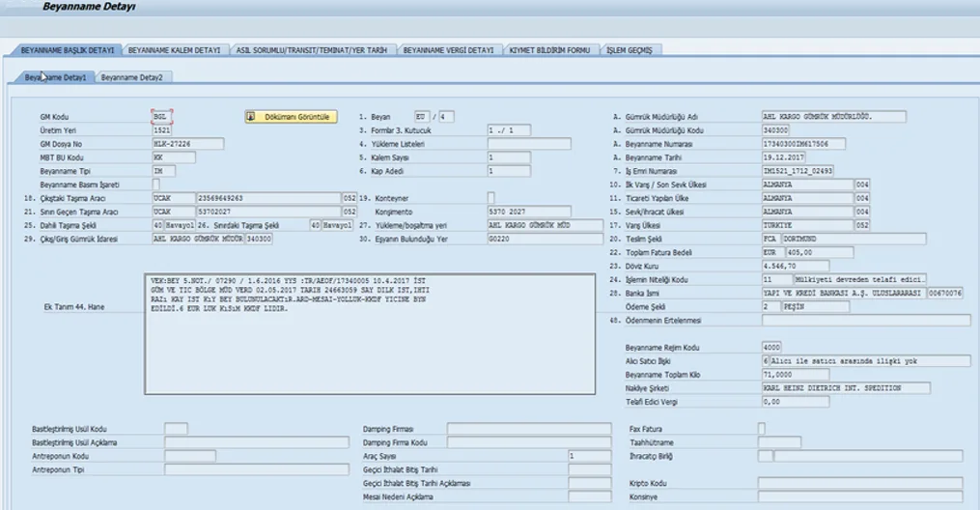Viewport: 980px width, 510px height.
Task: Click the Beyanname Toplam Kilo field
Action: (796, 375)
